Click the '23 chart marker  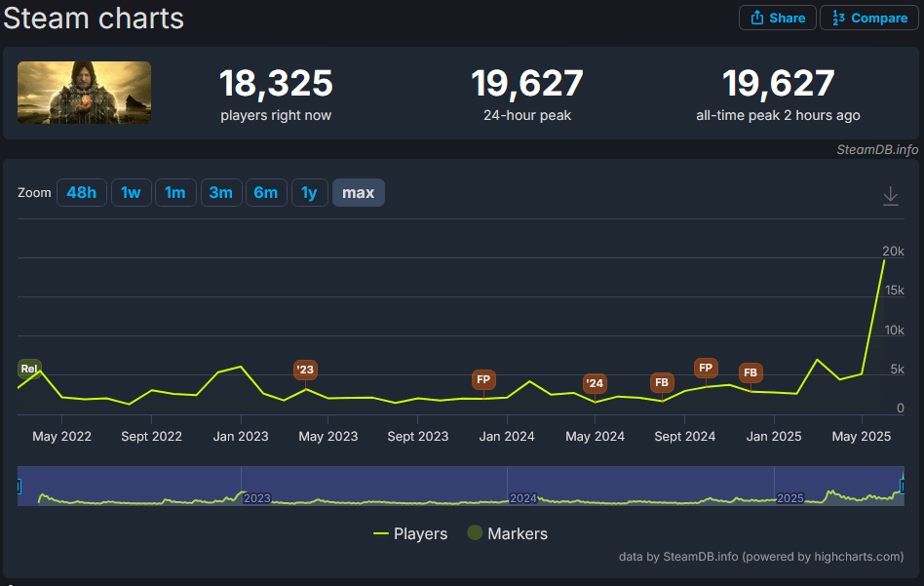point(305,370)
